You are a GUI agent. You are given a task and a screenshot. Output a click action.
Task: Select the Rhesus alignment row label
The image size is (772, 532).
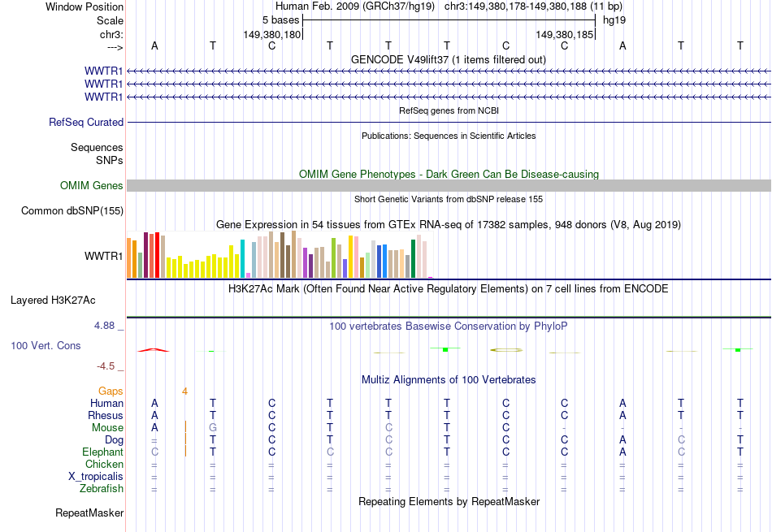point(106,415)
